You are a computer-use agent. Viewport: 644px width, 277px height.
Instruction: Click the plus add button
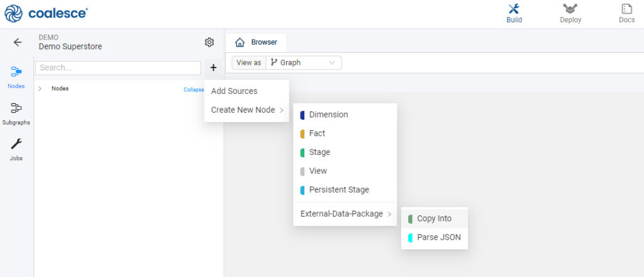(213, 67)
